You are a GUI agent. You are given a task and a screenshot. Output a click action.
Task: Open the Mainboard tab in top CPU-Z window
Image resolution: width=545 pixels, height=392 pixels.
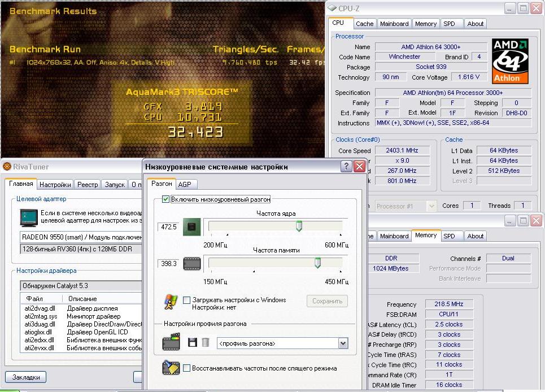pos(394,24)
